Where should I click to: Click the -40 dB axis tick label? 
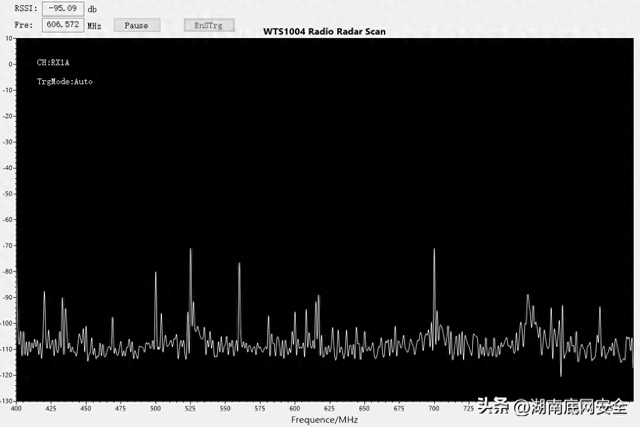tap(9, 168)
